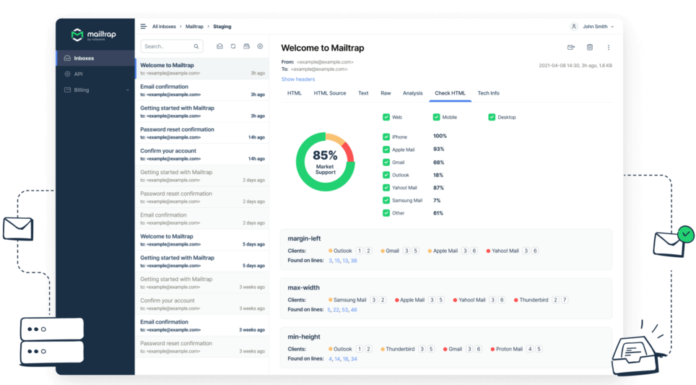
Task: Uncheck the Other checkbox
Action: coord(386,213)
